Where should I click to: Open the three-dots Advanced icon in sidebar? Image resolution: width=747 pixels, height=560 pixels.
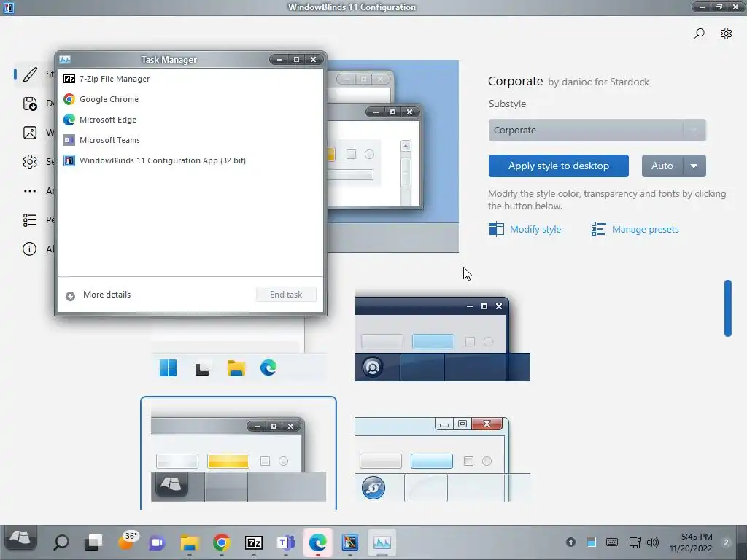point(30,191)
